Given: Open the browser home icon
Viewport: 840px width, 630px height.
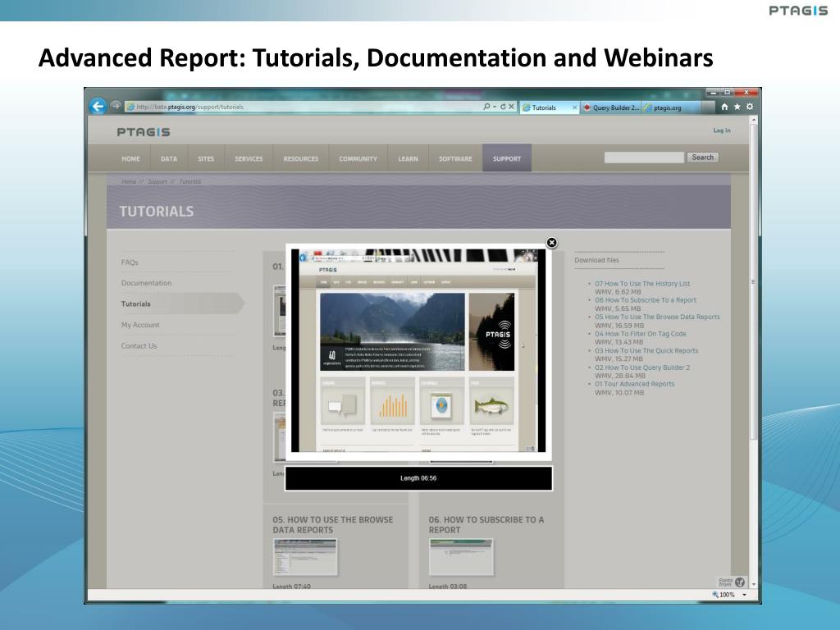Looking at the screenshot, I should (724, 107).
